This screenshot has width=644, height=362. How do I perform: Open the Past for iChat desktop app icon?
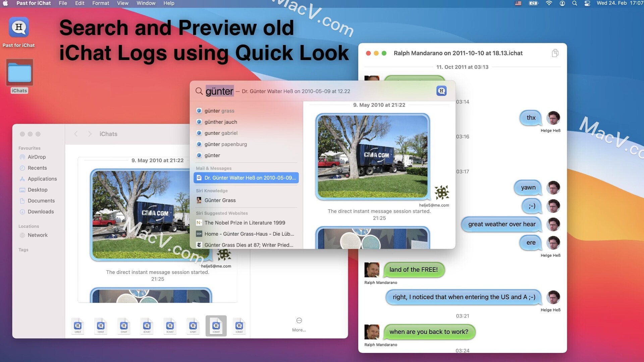(19, 27)
